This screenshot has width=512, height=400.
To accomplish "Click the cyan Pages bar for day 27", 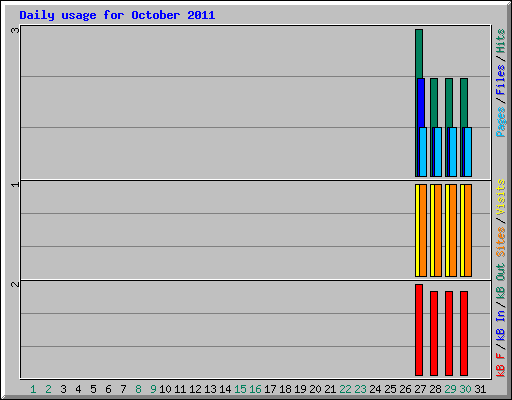I will click(423, 152).
